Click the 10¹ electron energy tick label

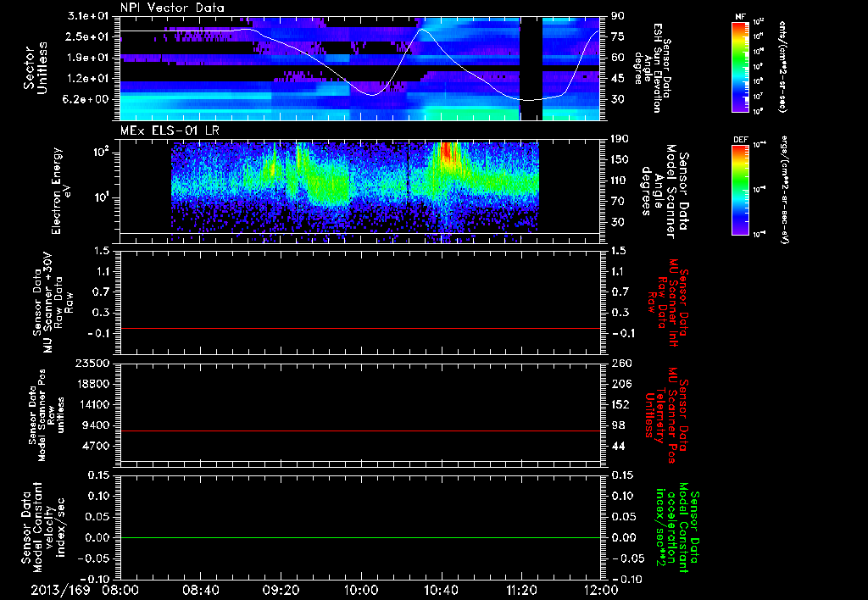[x=102, y=197]
